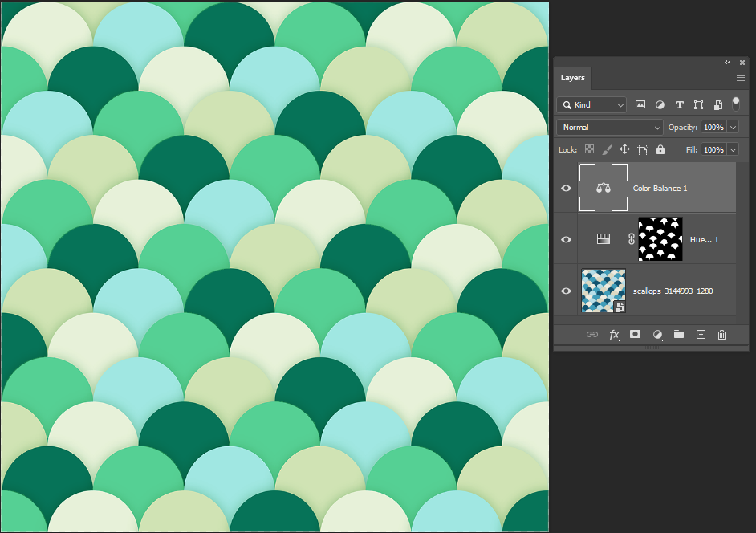Filter layers by adjustment layer type

pyautogui.click(x=660, y=104)
